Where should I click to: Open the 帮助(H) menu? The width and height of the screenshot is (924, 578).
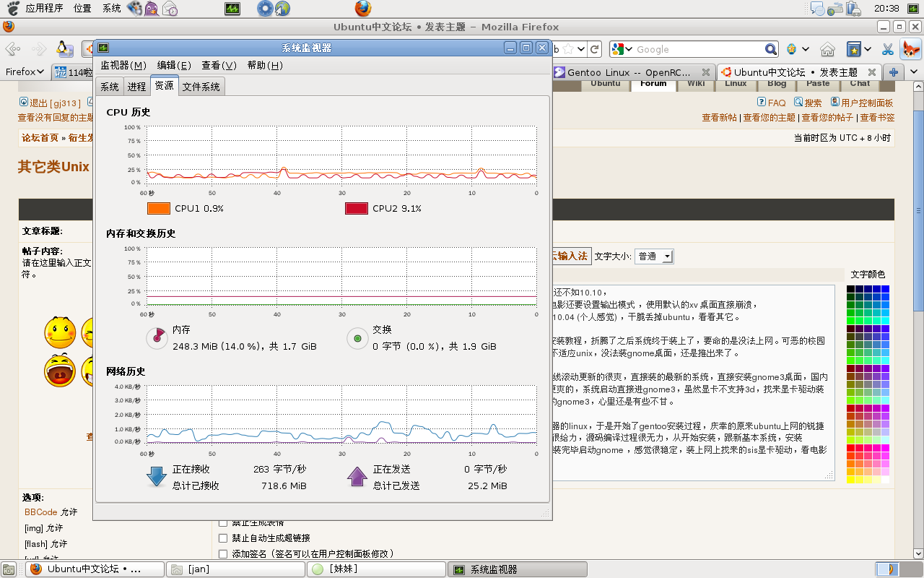(x=265, y=65)
